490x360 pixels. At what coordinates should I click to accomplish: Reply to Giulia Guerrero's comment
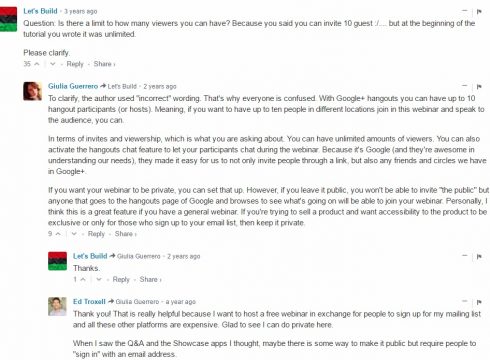pyautogui.click(x=96, y=234)
